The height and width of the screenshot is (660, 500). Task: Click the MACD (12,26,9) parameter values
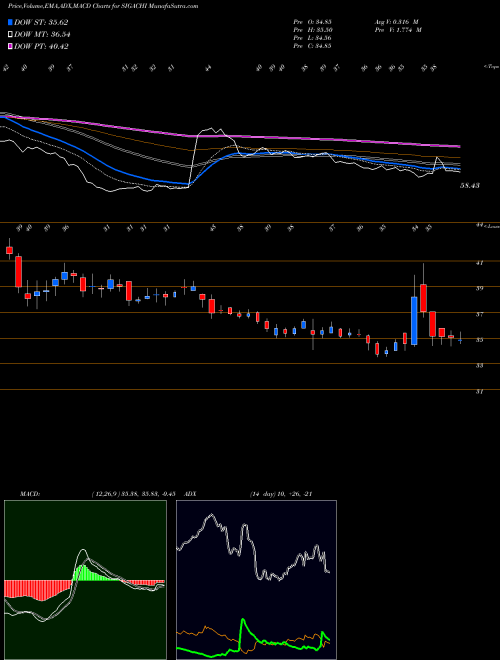pyautogui.click(x=133, y=494)
